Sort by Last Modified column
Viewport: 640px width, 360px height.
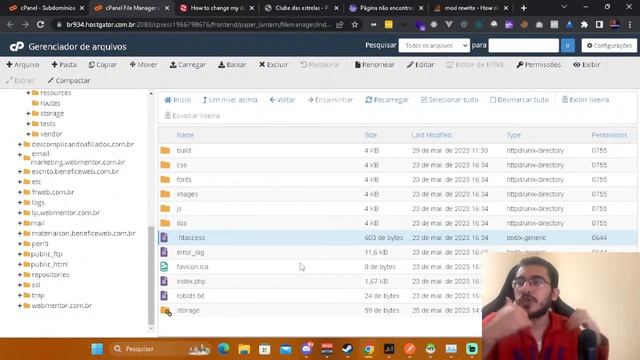[x=431, y=135]
